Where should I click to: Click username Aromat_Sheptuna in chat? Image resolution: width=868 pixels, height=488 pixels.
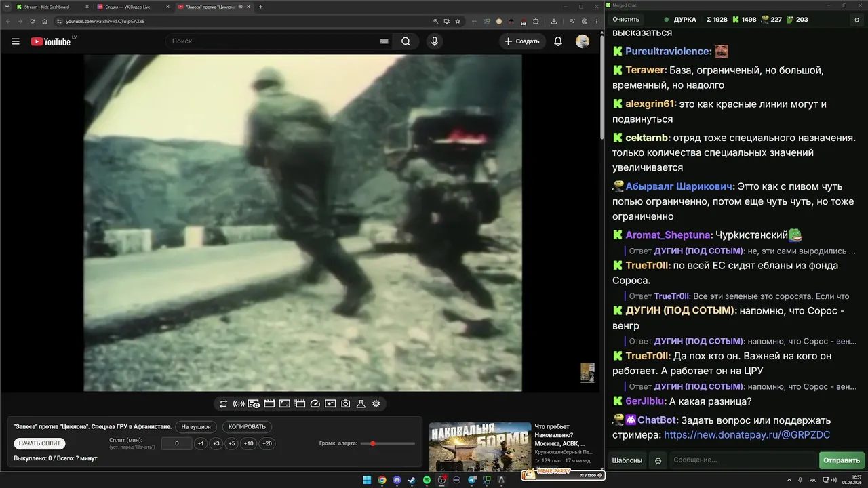(669, 235)
